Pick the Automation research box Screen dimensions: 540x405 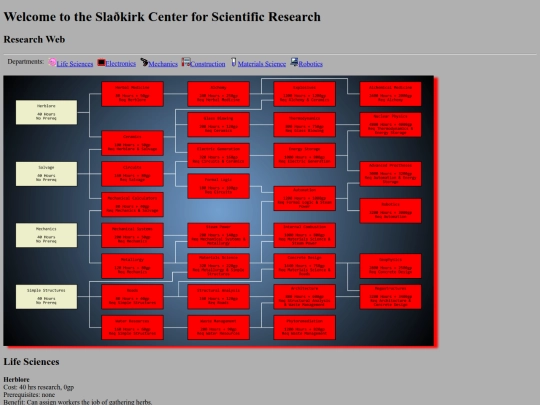coord(304,198)
